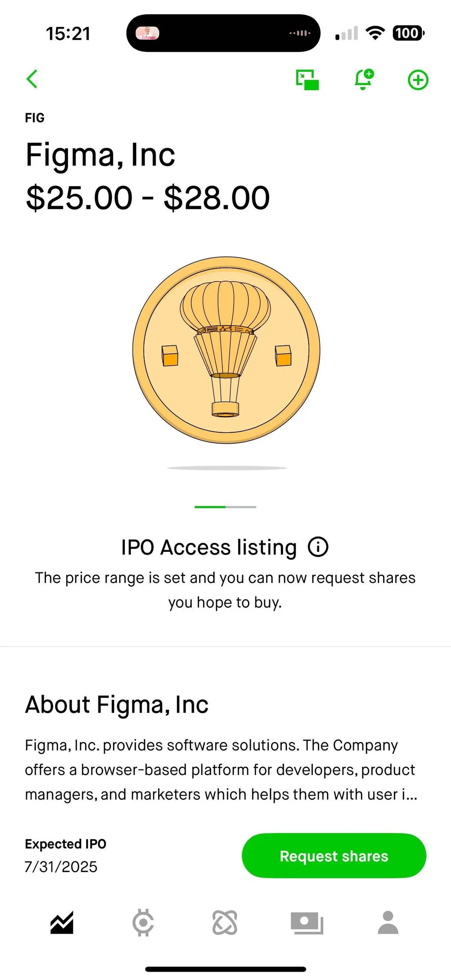Viewport: 451px width, 980px height.
Task: Switch to the Investing chart tab
Action: coord(62,922)
